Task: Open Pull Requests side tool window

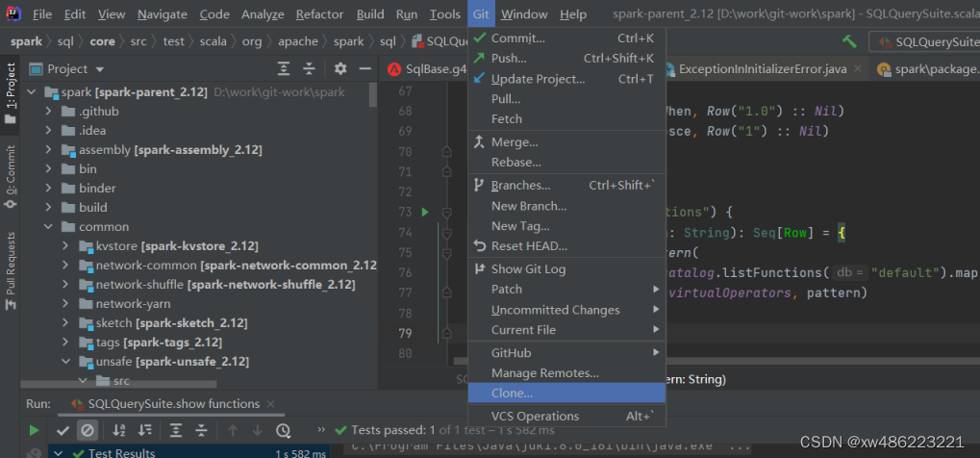Action: tap(11, 269)
